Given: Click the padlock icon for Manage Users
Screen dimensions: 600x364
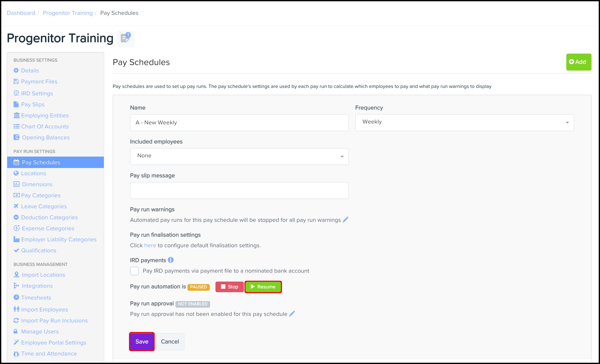Looking at the screenshot, I should [x=16, y=331].
